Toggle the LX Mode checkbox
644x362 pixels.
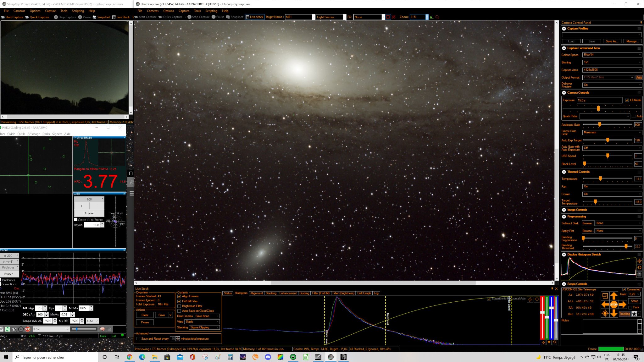click(627, 100)
